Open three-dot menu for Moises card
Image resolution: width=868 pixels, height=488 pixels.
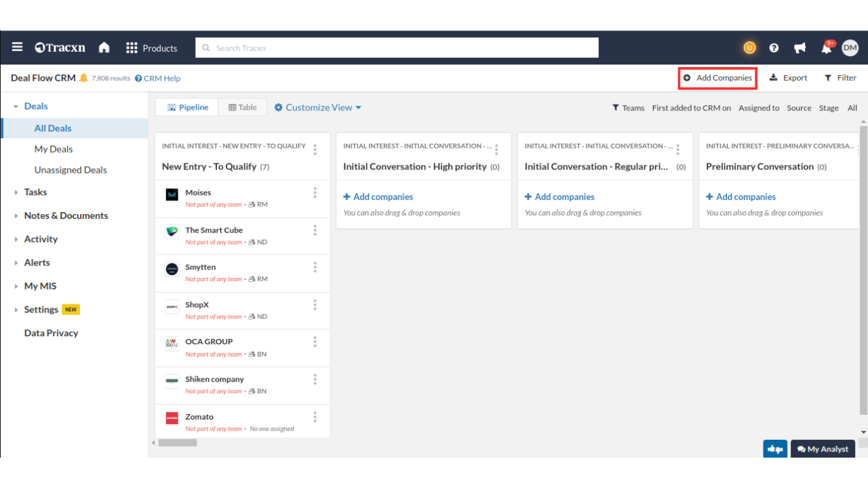pos(315,193)
